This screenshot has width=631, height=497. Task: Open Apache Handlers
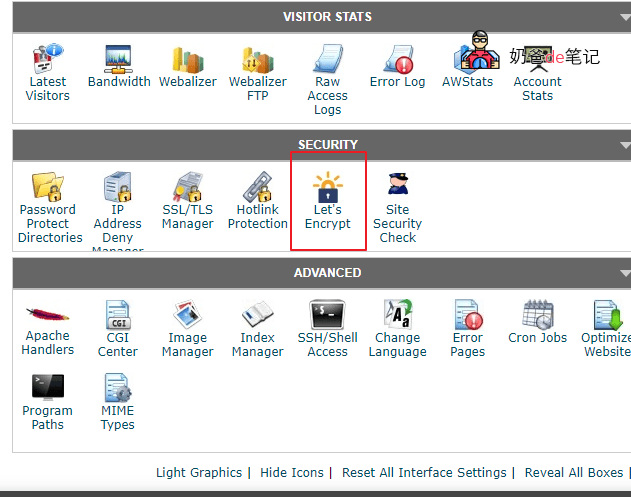(x=48, y=329)
